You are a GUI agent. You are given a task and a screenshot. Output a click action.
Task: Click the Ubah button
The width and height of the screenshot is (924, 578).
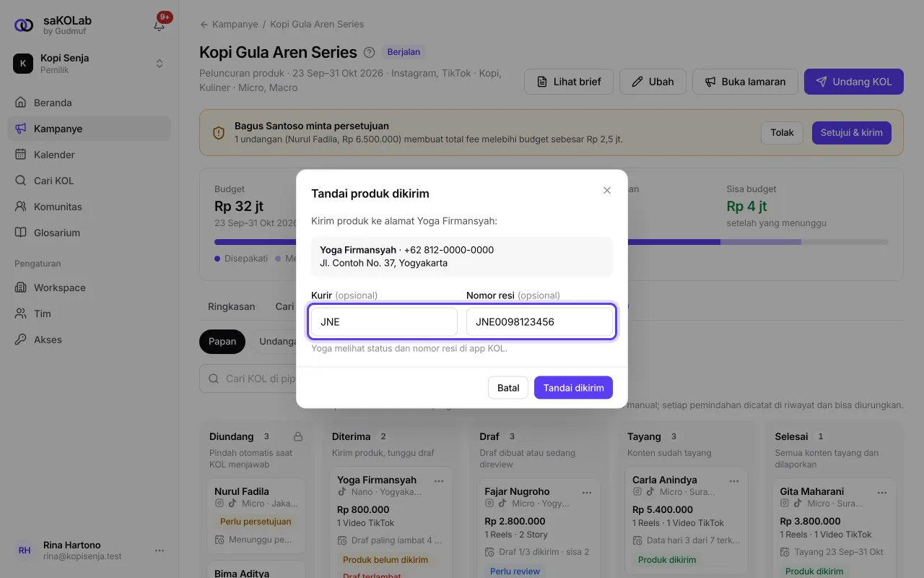point(653,82)
